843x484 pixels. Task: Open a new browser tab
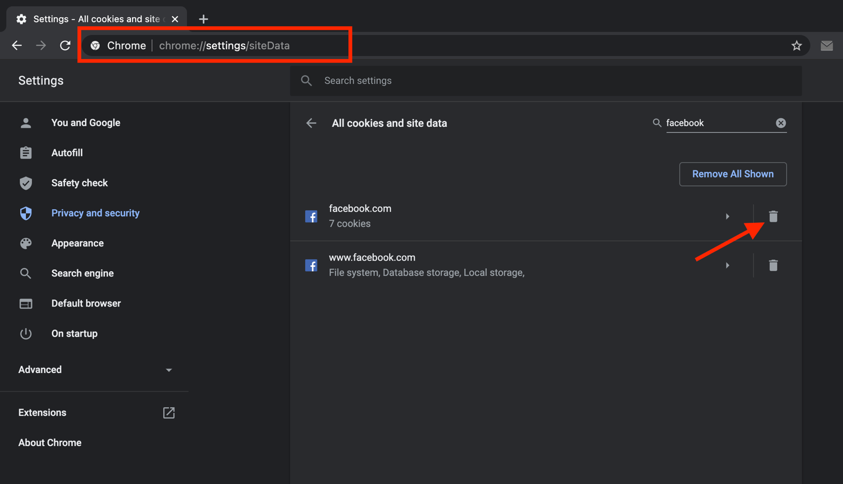(203, 19)
